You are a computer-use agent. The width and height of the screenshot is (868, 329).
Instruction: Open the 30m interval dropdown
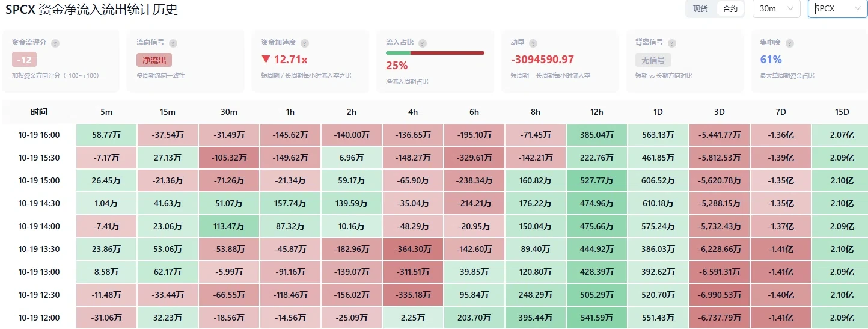click(x=776, y=9)
